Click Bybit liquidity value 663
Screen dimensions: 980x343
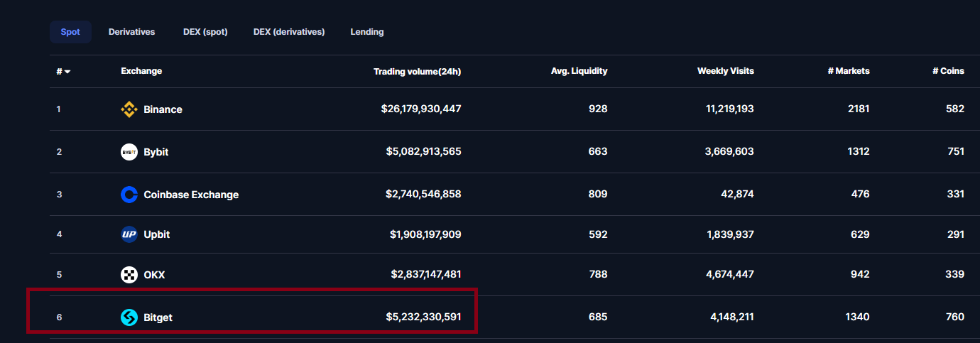(x=598, y=152)
